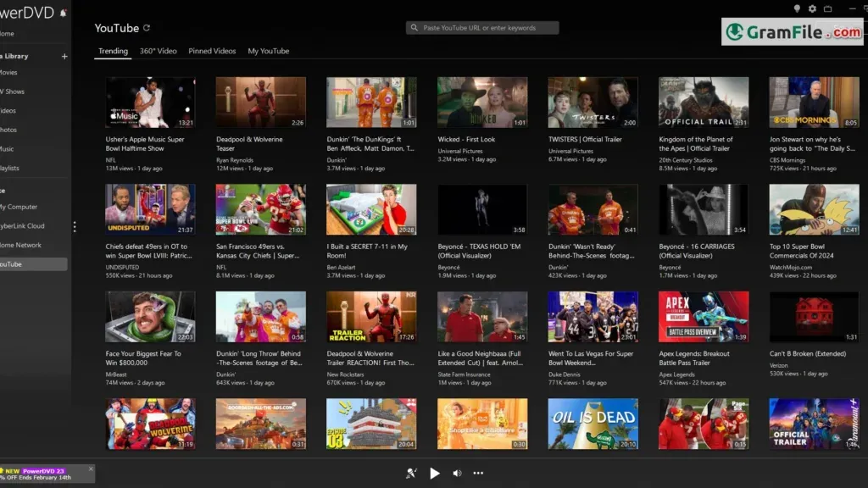Open CyberLink Cloud in sidebar
The height and width of the screenshot is (488, 868).
click(x=22, y=226)
